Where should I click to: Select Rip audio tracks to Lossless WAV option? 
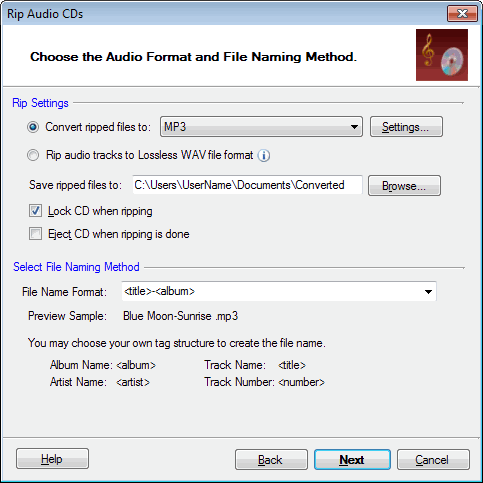[33, 155]
